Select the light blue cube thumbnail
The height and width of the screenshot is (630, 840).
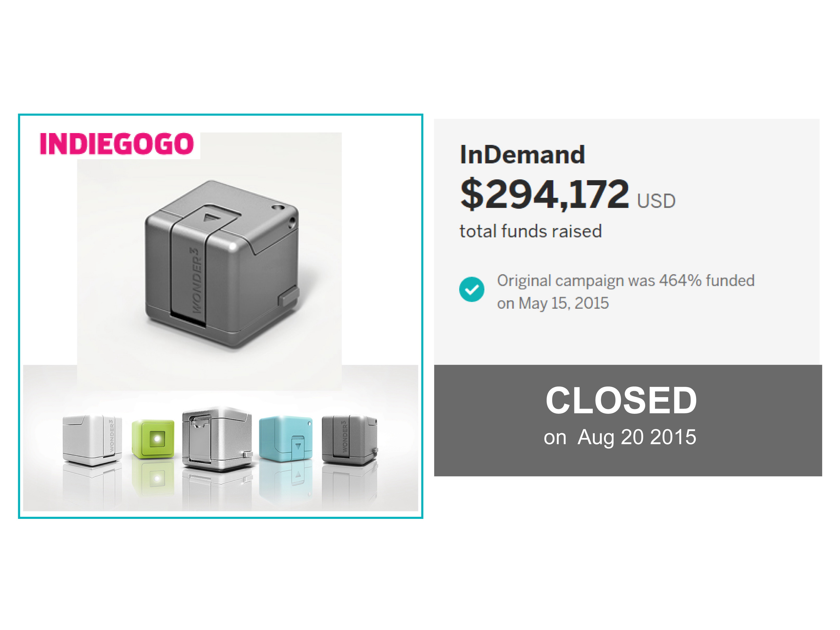[286, 439]
